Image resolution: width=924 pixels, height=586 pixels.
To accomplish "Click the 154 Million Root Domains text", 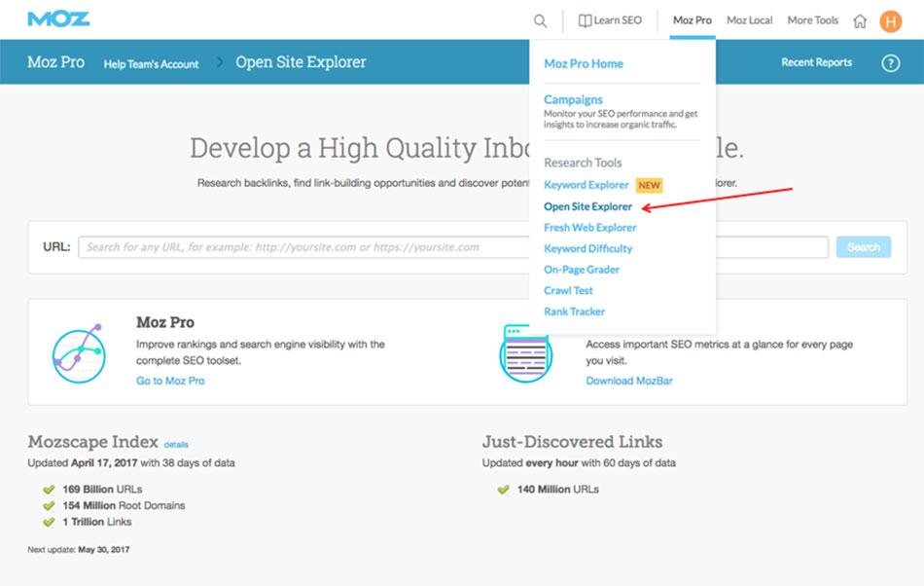I will pos(124,506).
